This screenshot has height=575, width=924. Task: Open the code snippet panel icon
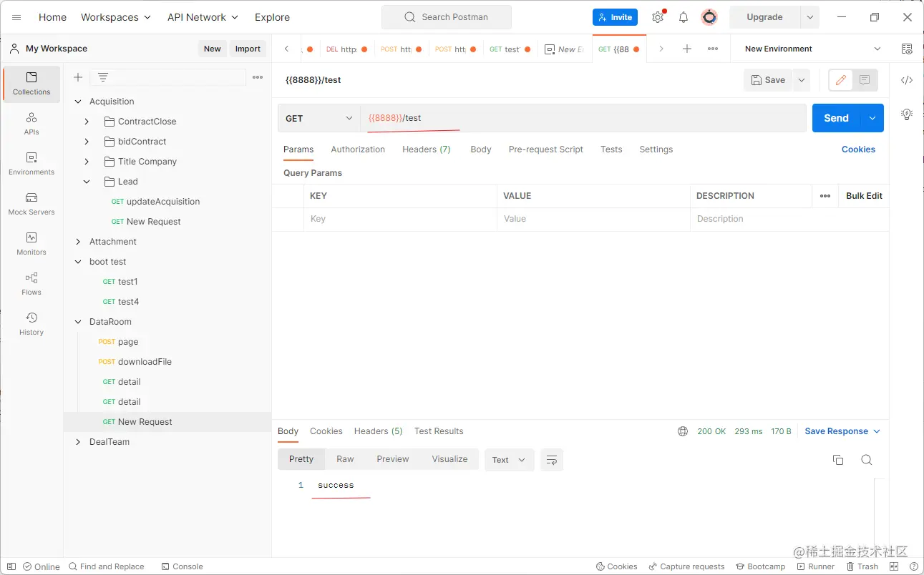pos(907,80)
